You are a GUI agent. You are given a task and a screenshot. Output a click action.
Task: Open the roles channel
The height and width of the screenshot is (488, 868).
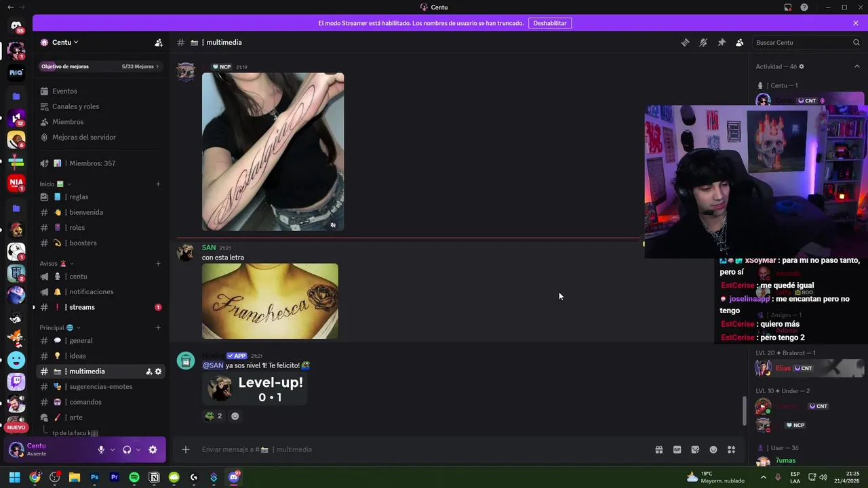(x=100, y=228)
